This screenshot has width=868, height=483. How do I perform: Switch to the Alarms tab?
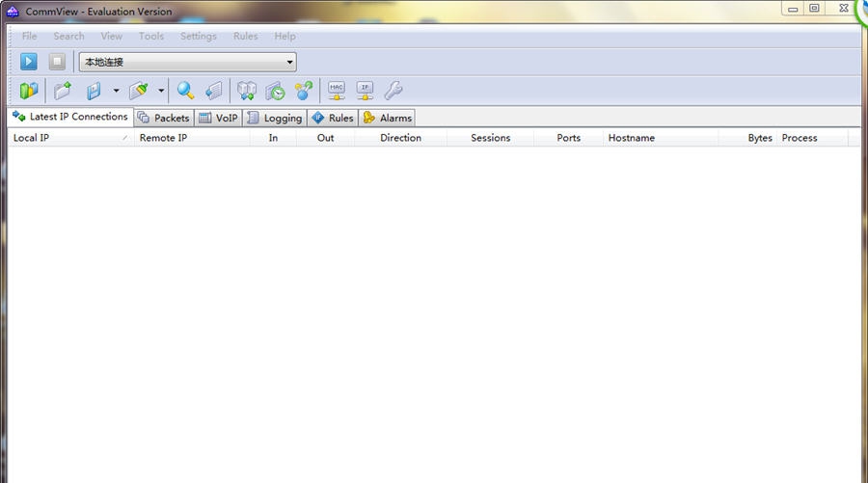(x=387, y=118)
